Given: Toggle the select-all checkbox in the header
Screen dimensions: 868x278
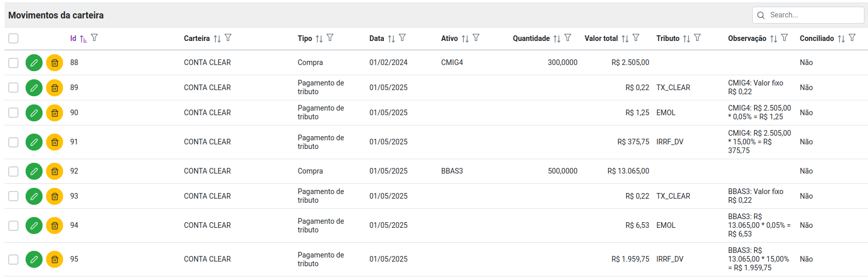Looking at the screenshot, I should coord(13,38).
